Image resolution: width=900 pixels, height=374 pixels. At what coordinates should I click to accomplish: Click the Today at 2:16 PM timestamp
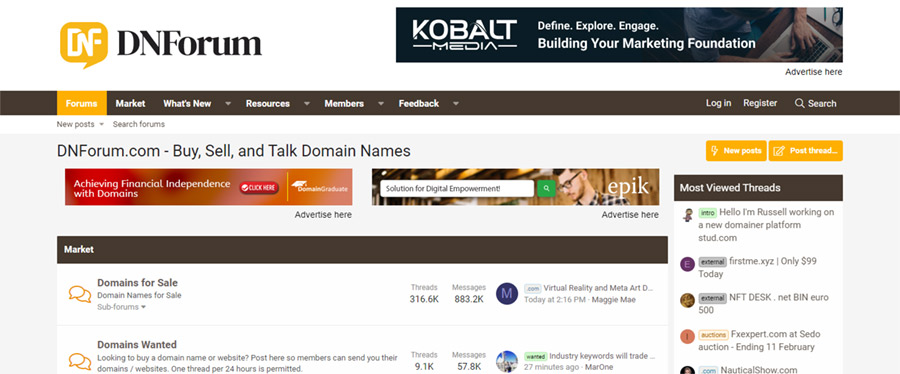(554, 299)
